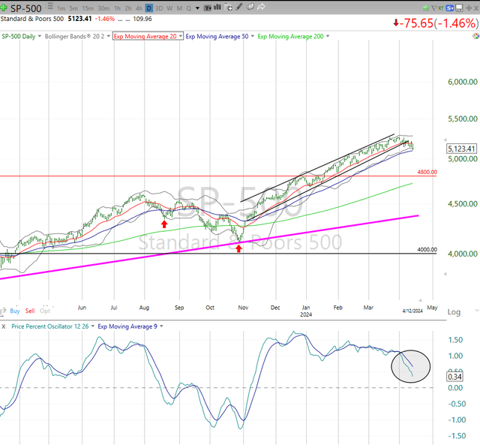Select the 3D timeframe
The height and width of the screenshot is (448, 480).
[159, 8]
